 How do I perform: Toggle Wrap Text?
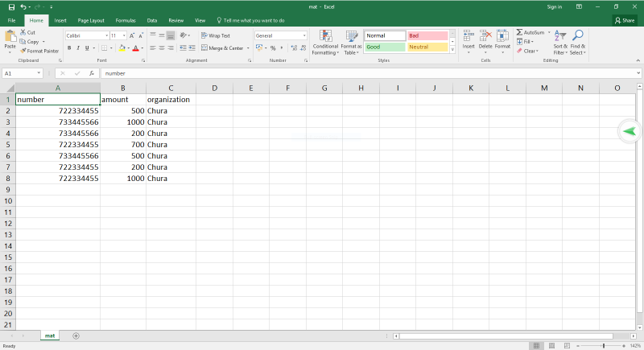click(x=216, y=35)
